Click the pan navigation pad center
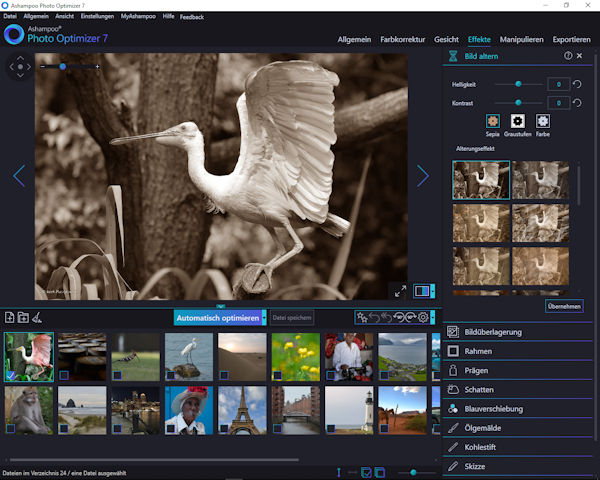 click(20, 67)
